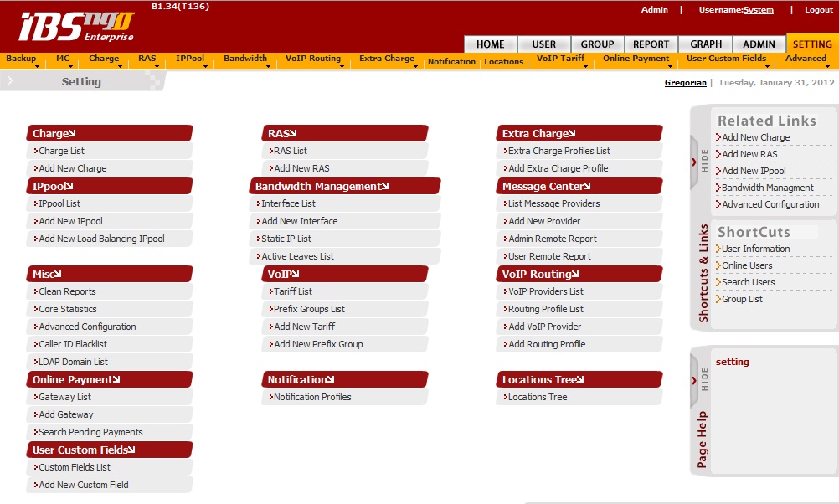Click the IBSng Enterprise logo

click(x=75, y=27)
